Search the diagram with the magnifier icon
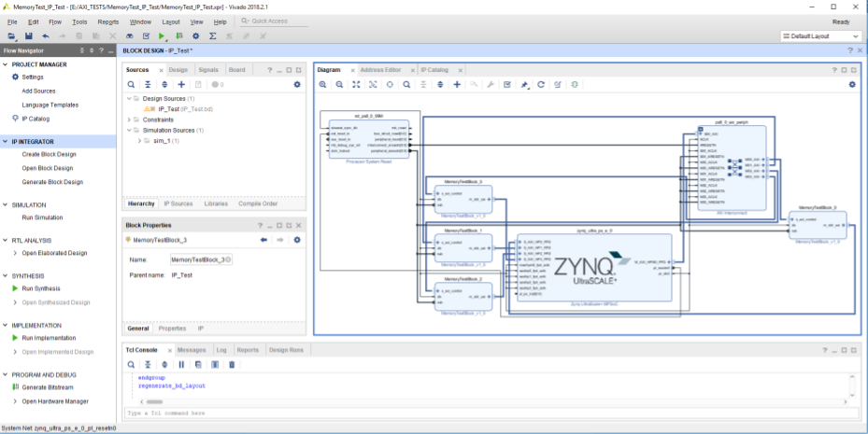 click(x=406, y=85)
